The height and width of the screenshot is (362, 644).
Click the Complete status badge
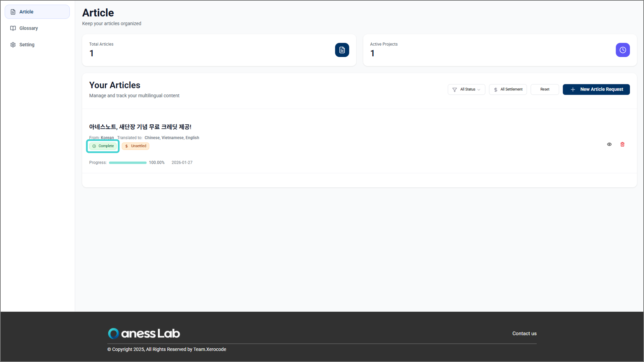click(x=103, y=146)
